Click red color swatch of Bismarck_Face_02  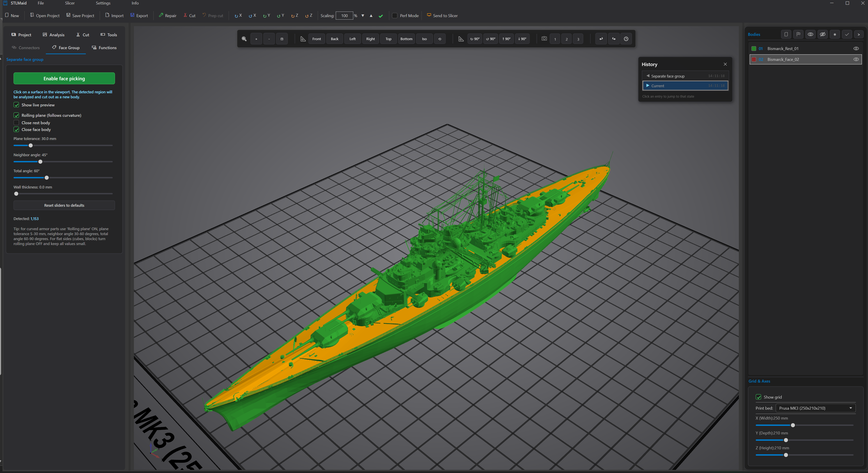click(754, 59)
